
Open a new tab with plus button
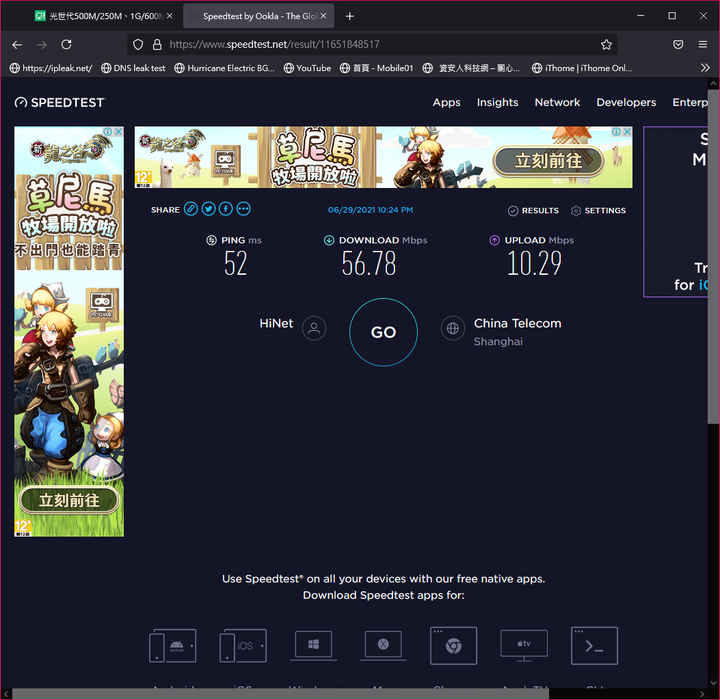(349, 16)
